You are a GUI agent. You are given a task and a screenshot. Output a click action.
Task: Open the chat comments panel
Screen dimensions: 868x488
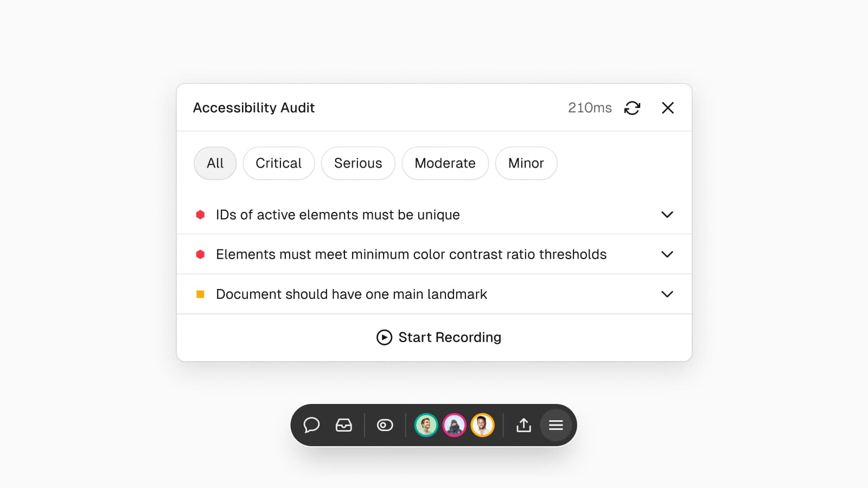click(x=312, y=425)
